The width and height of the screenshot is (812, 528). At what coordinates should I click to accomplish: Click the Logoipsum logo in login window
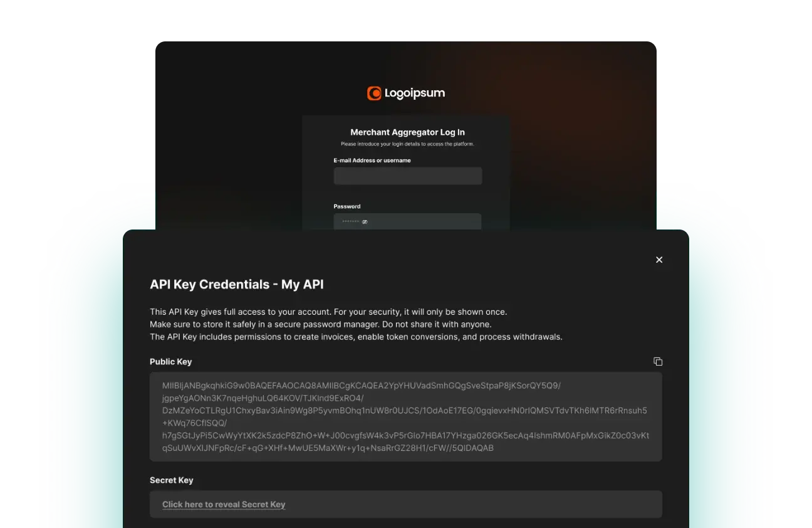pos(406,93)
